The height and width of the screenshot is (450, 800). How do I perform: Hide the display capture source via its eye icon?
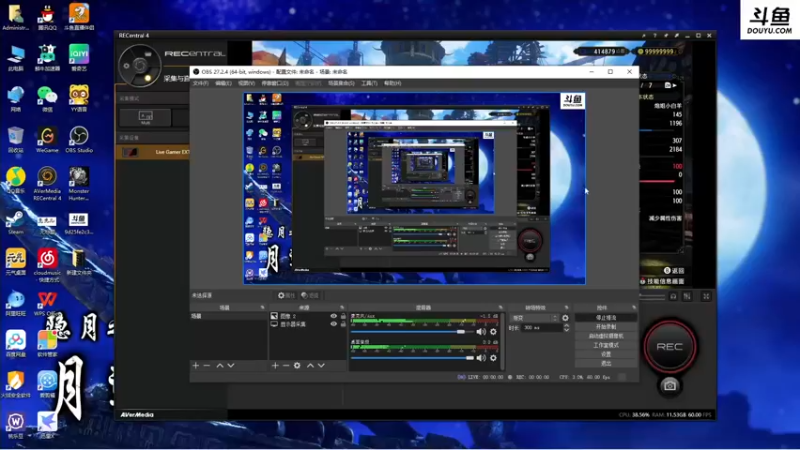334,324
